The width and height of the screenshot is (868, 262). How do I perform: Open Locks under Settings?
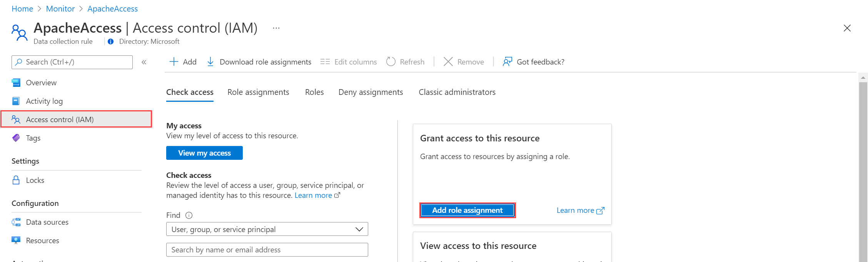[x=35, y=180]
